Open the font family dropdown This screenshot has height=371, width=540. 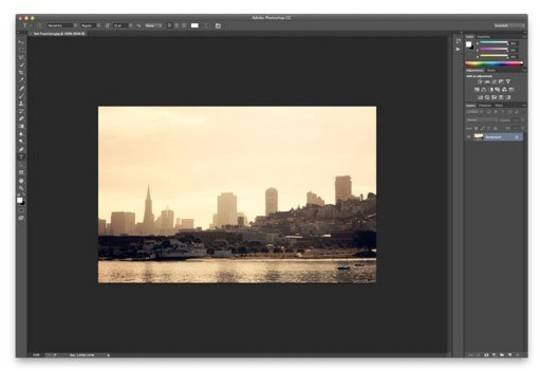[x=61, y=25]
